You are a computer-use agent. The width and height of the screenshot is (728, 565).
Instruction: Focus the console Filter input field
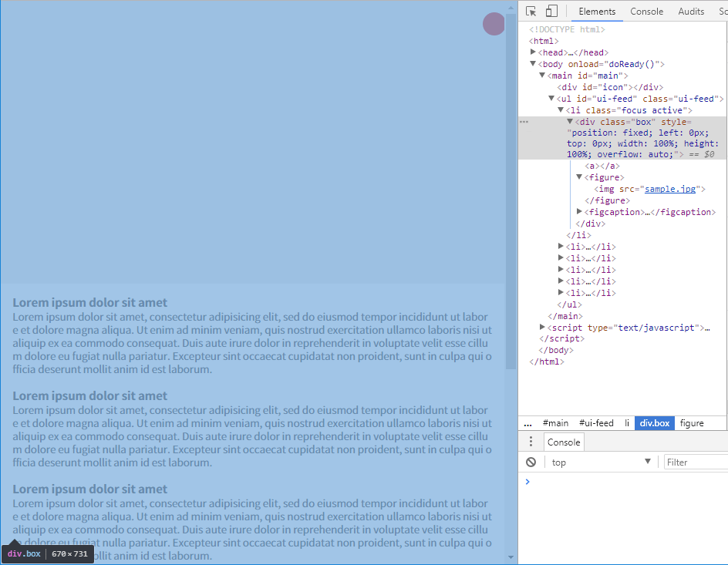coord(696,462)
